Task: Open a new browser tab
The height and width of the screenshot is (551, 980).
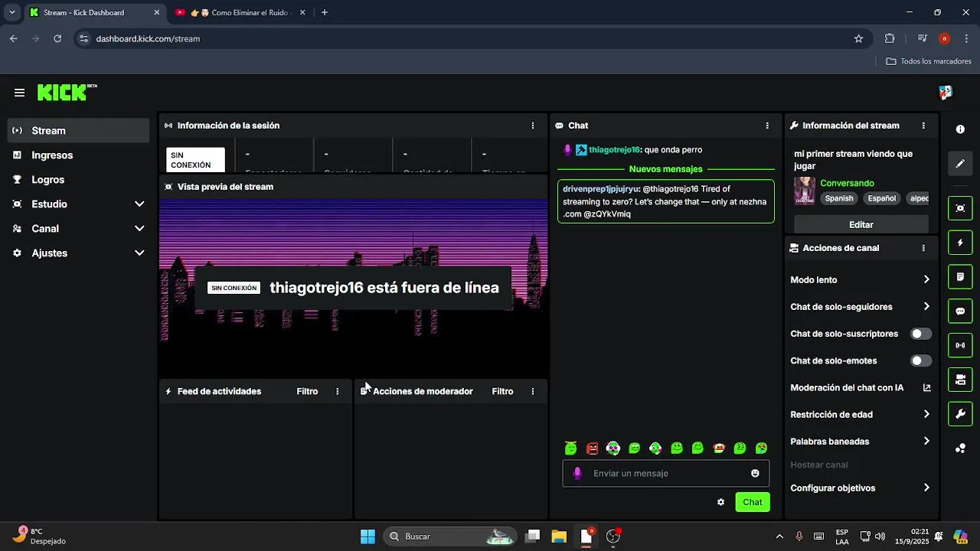Action: tap(325, 12)
